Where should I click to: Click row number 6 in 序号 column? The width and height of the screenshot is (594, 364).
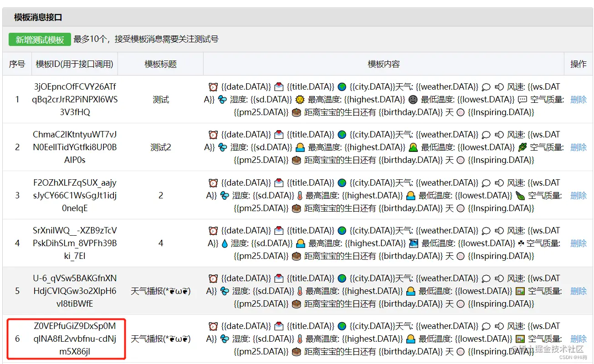point(17,339)
